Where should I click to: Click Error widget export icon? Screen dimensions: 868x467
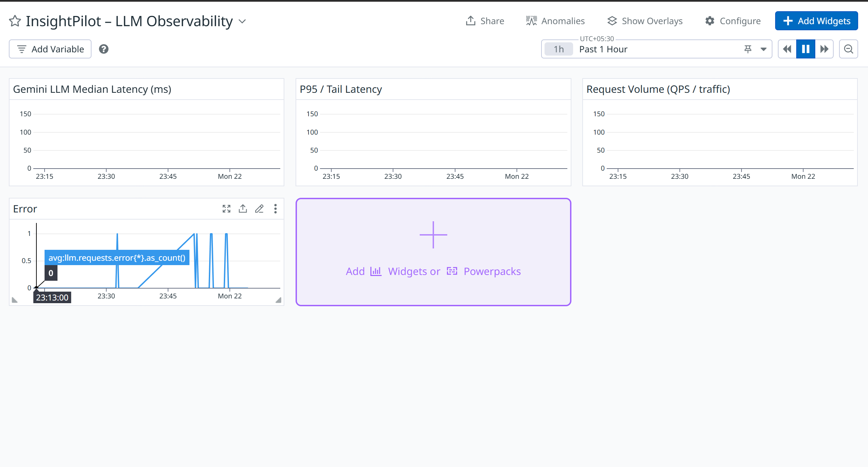243,209
